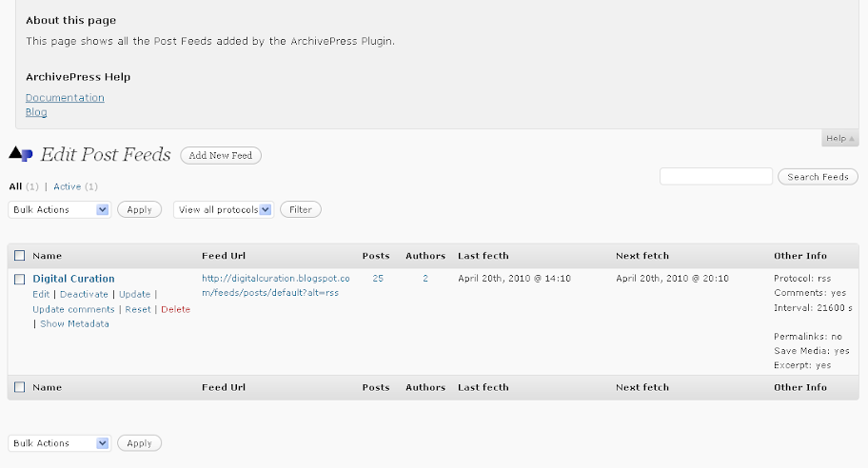Deactivate the Digital Curation feed
The width and height of the screenshot is (868, 468).
pos(84,295)
